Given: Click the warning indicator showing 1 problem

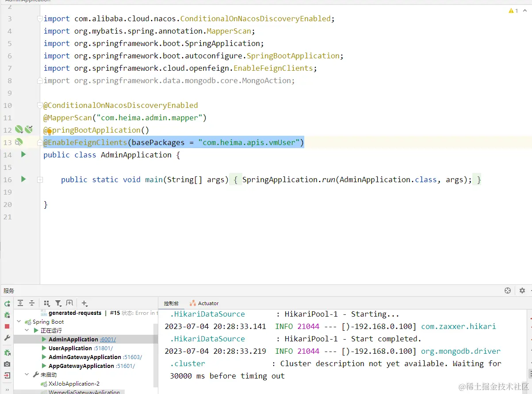Looking at the screenshot, I should (x=513, y=11).
